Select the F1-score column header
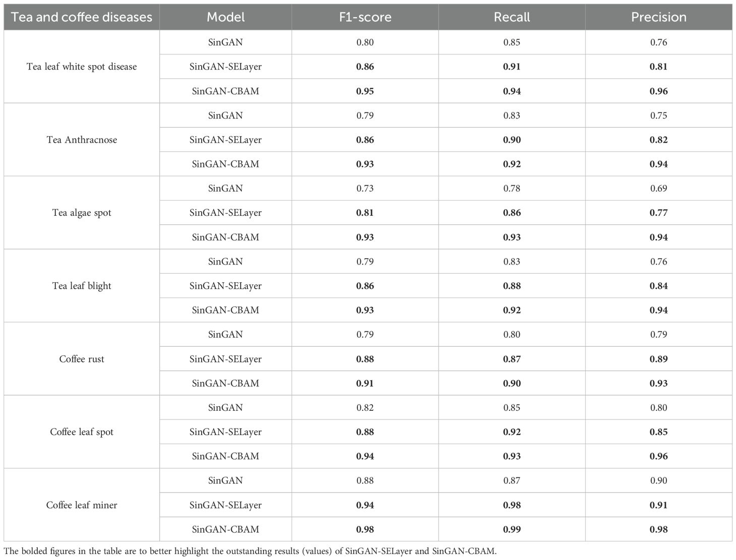The height and width of the screenshot is (560, 736). [365, 17]
